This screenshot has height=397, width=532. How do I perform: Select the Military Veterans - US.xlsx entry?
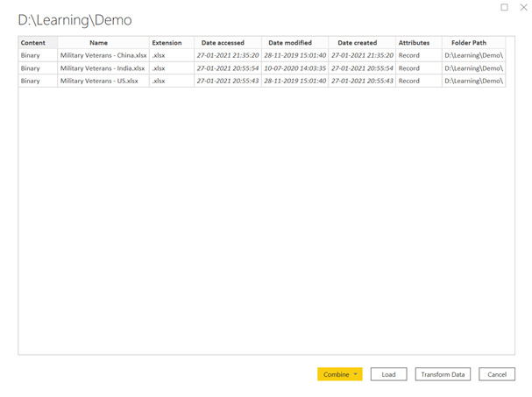tap(98, 81)
